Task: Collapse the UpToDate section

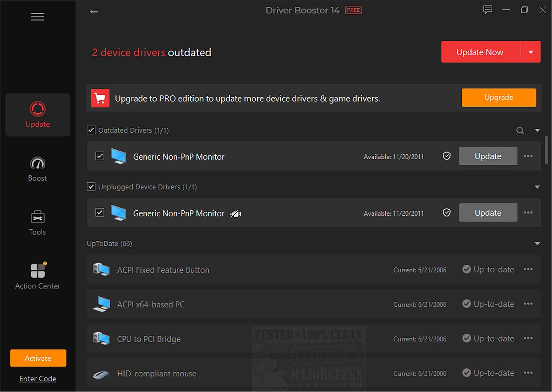Action: tap(537, 244)
